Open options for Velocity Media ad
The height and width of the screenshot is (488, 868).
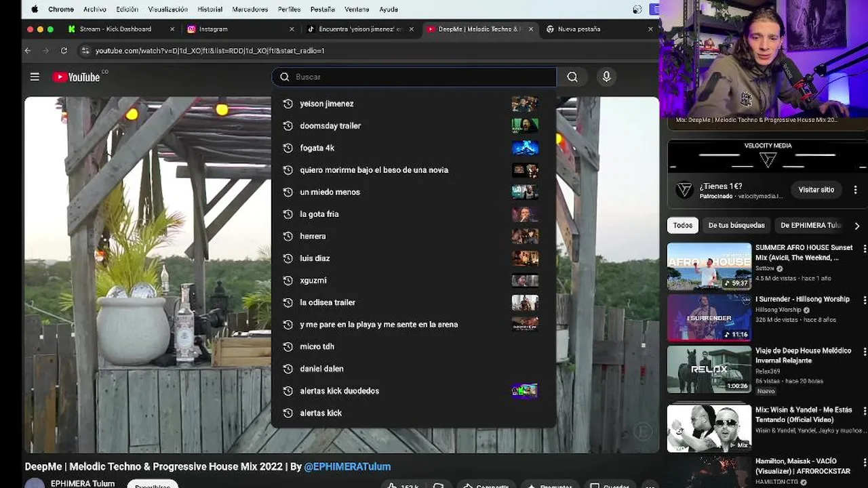[856, 190]
